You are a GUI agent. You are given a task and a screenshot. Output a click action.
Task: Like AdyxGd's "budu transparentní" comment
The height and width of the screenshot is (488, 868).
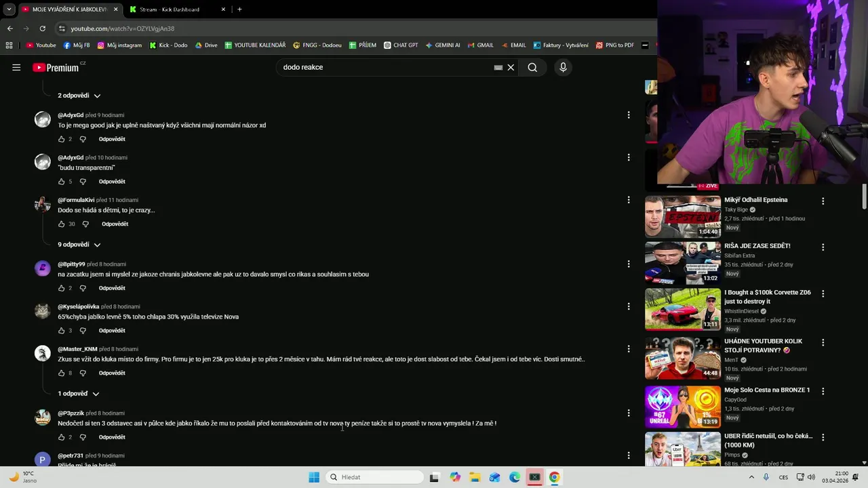62,182
